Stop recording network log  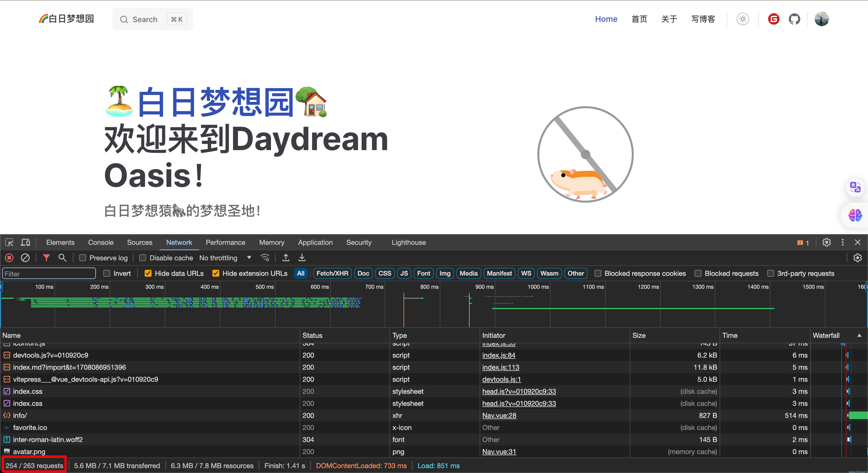[9, 258]
